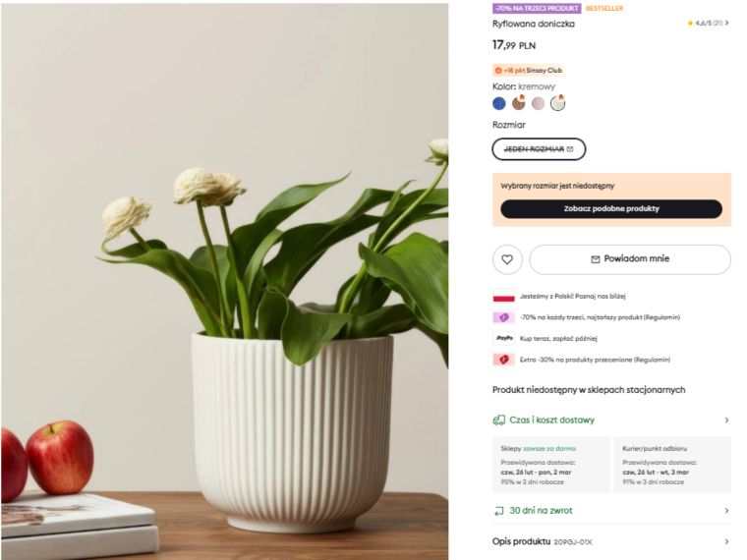Select the pink color swatch
Image resolution: width=747 pixels, height=560 pixels.
tap(538, 103)
